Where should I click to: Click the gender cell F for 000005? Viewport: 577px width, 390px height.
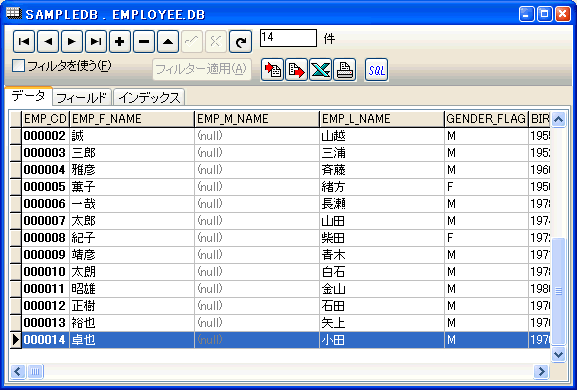486,187
